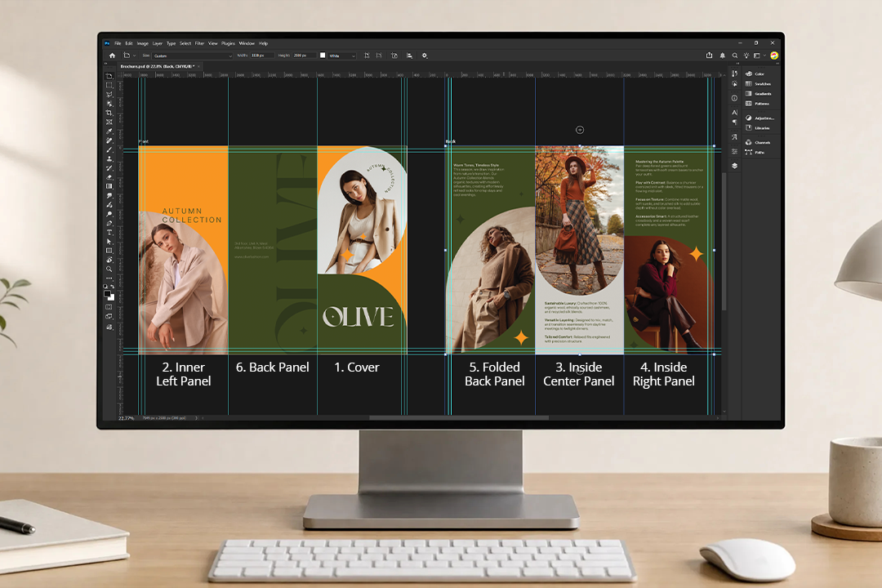Select the Pen tool
Viewport: 882px width, 588px height.
(x=109, y=224)
